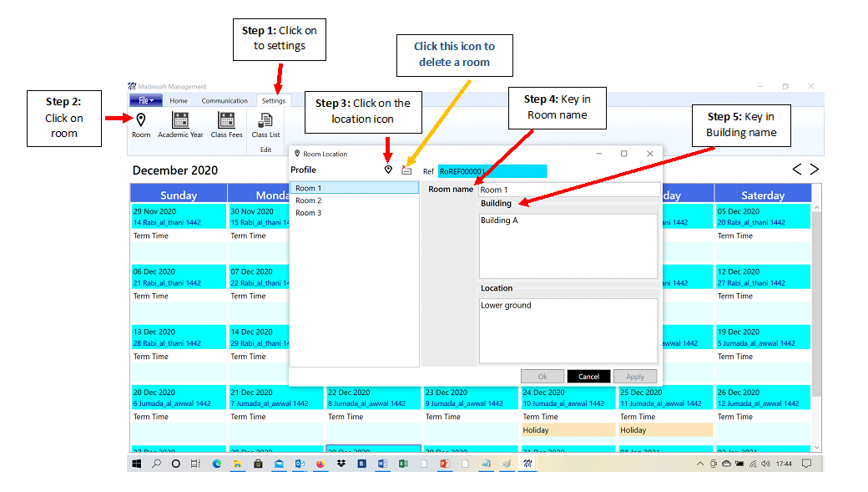Image resolution: width=868 pixels, height=492 pixels.
Task: Select Room 2 in the profile list
Action: [307, 200]
